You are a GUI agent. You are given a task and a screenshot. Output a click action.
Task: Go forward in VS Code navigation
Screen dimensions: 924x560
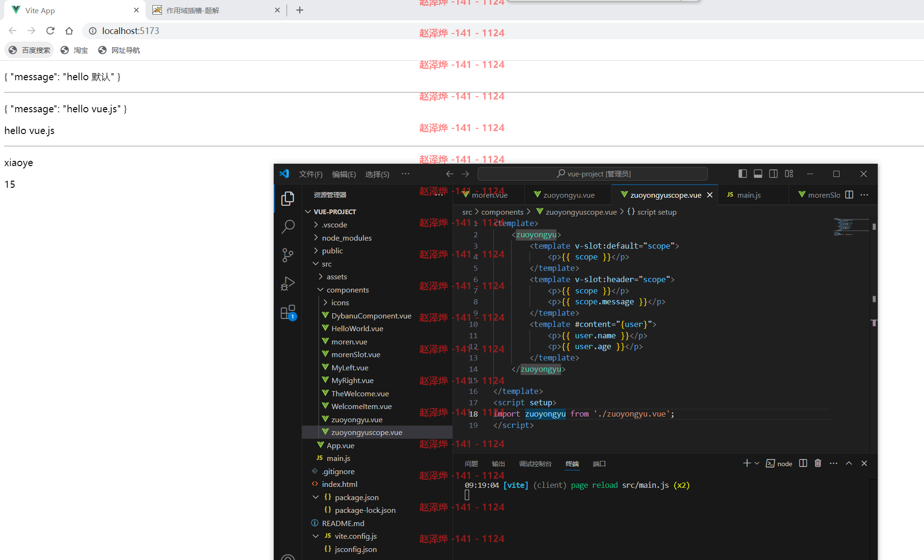tap(465, 174)
